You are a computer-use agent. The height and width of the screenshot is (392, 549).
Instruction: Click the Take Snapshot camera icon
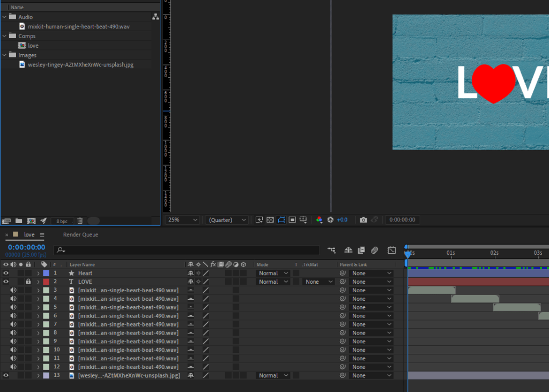pos(363,220)
